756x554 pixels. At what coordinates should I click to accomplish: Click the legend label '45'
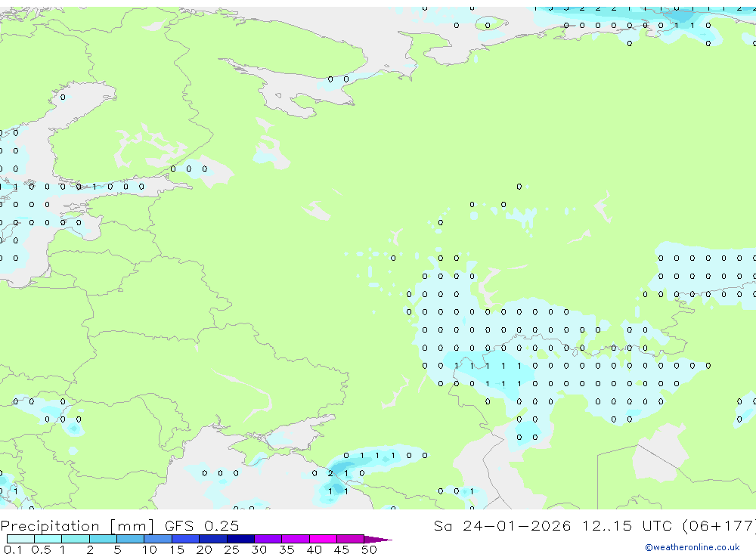tap(342, 549)
